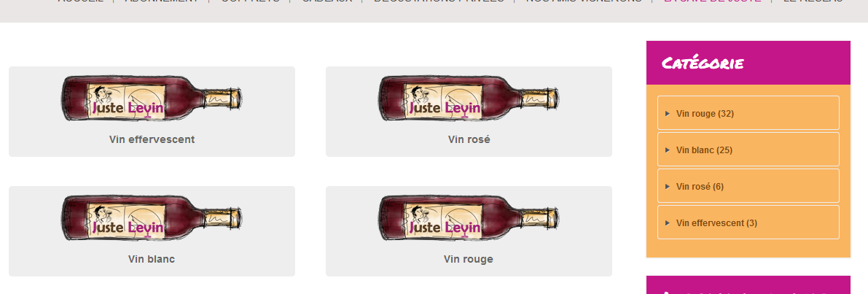Expand the arrow beside Vin rosé (6)

pos(668,187)
